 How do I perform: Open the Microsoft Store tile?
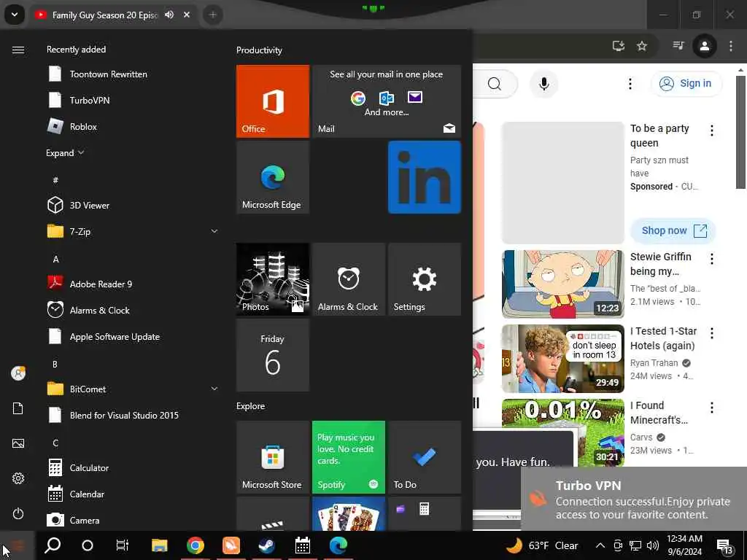[x=273, y=457]
